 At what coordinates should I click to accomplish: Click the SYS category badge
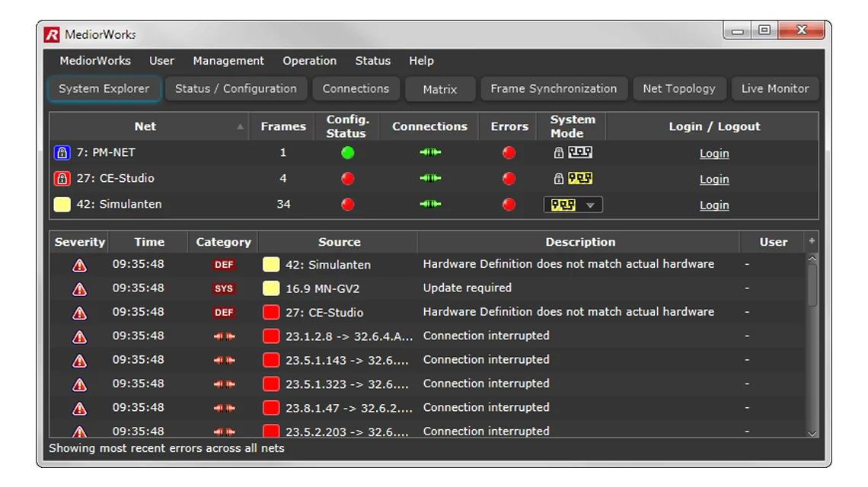224,288
